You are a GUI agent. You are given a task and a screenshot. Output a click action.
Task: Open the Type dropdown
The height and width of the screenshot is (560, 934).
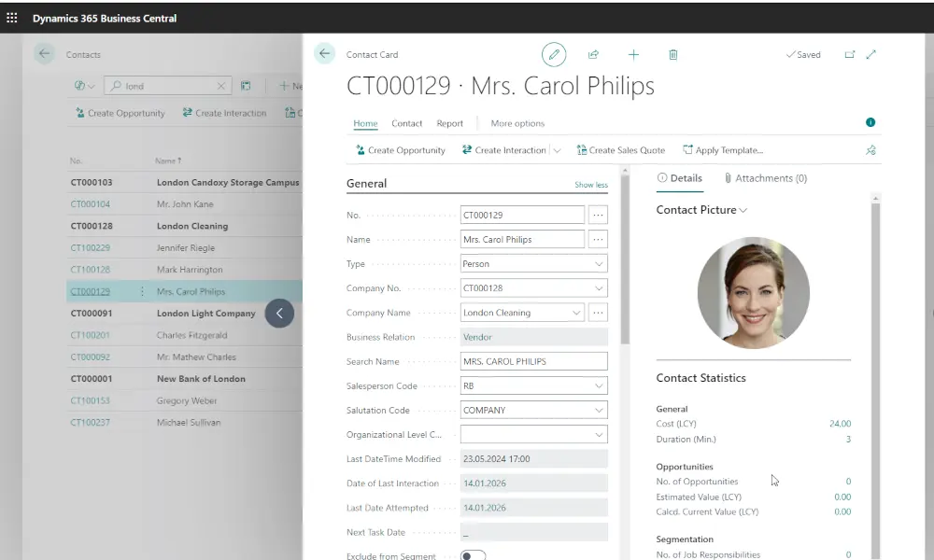(x=599, y=263)
